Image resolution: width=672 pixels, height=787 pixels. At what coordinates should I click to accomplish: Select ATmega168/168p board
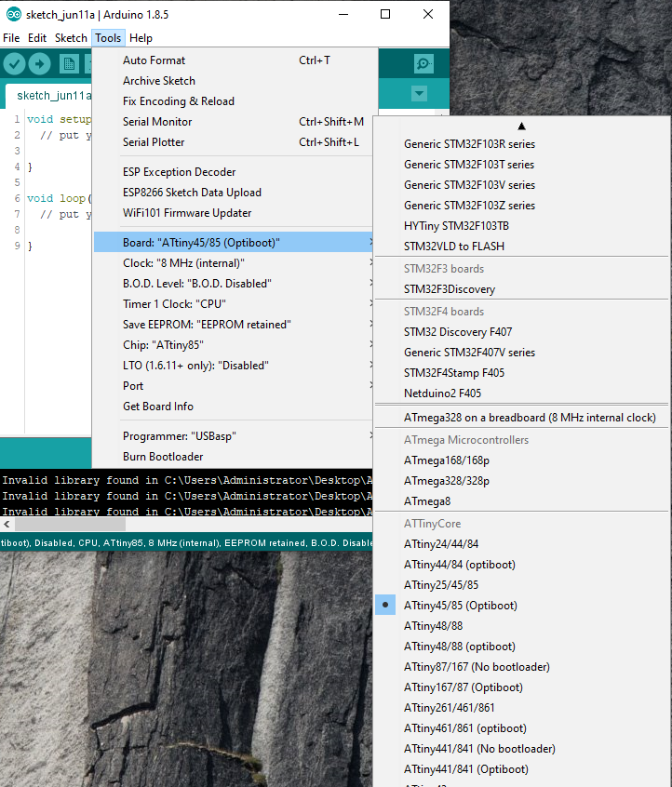pyautogui.click(x=522, y=460)
